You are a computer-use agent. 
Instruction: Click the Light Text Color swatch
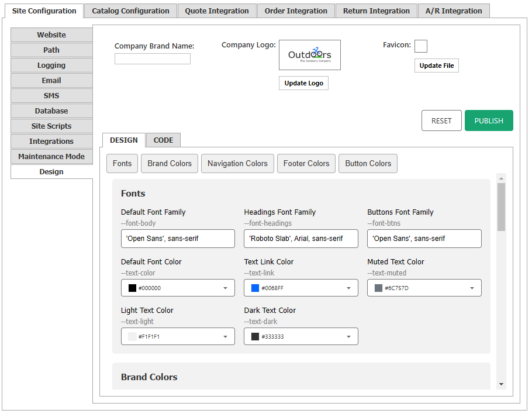click(132, 337)
